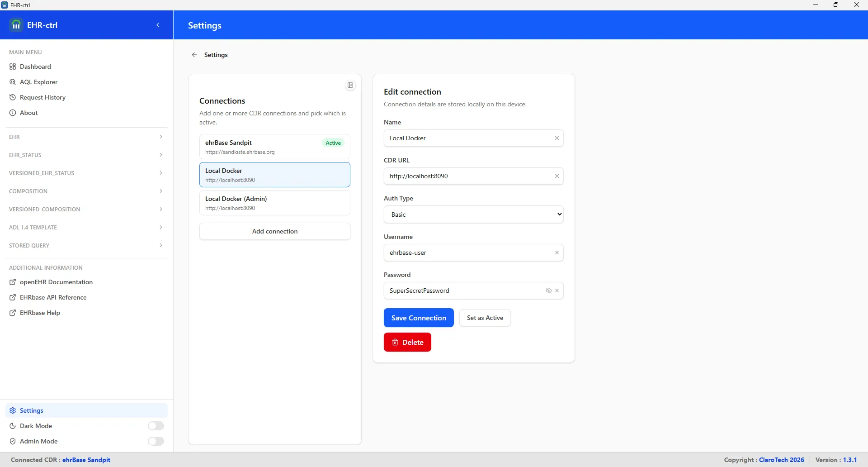Click Add connection button
The width and height of the screenshot is (868, 467).
275,231
